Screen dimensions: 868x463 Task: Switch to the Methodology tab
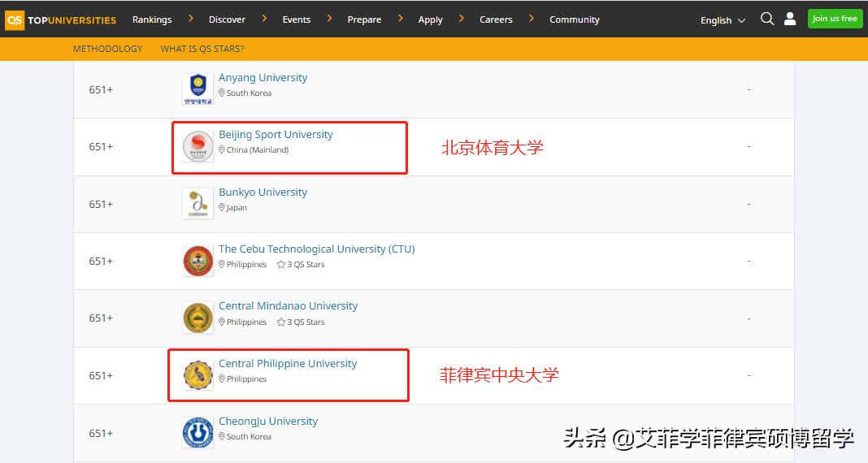[108, 49]
